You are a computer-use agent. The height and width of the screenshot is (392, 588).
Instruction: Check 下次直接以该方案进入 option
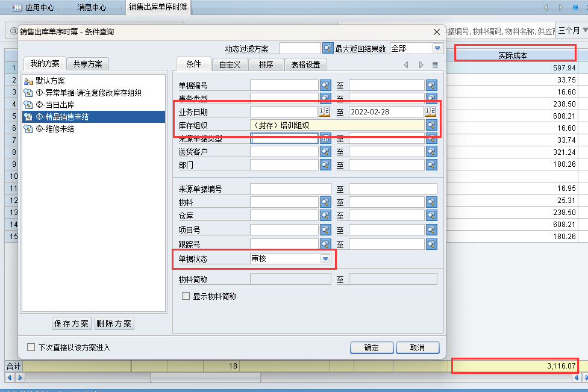click(31, 347)
